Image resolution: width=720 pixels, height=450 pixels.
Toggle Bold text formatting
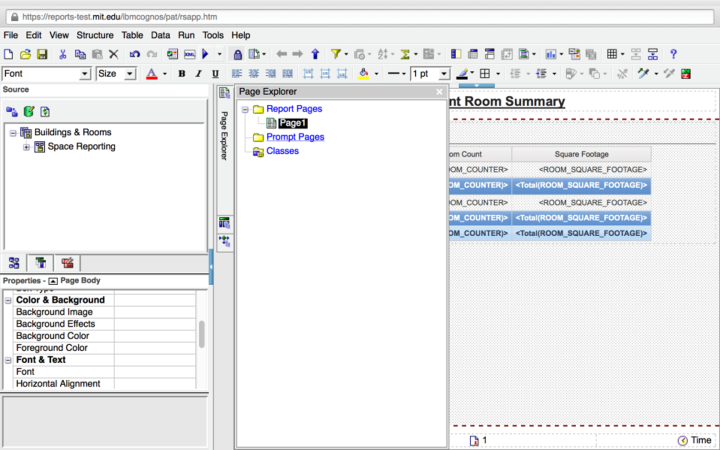coord(182,74)
